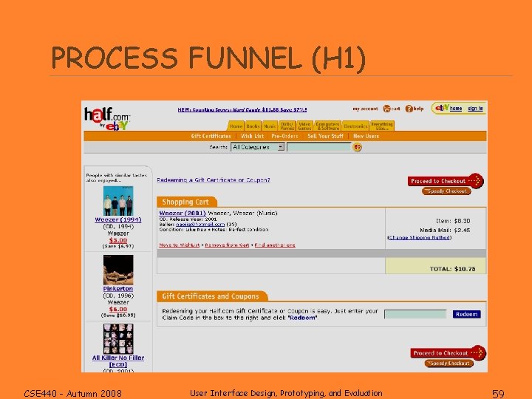Open the Weezer (1994) title link
532x399 pixels.
(x=118, y=219)
